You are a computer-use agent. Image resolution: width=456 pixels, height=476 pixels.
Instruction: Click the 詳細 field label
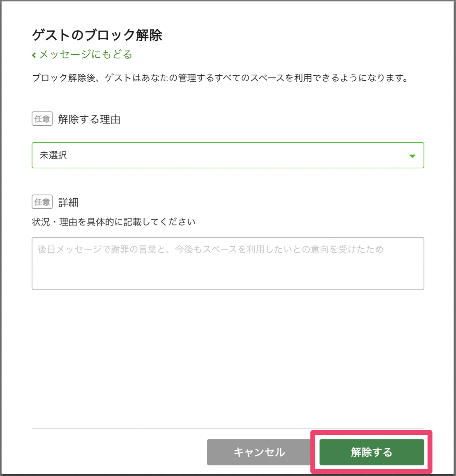[68, 202]
